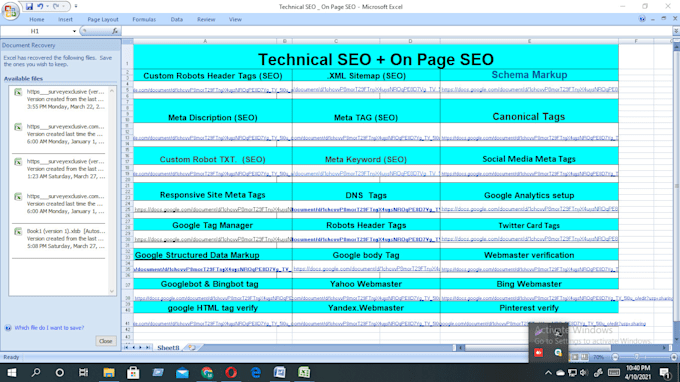Select Pinterest verify heading cell

tap(529, 308)
